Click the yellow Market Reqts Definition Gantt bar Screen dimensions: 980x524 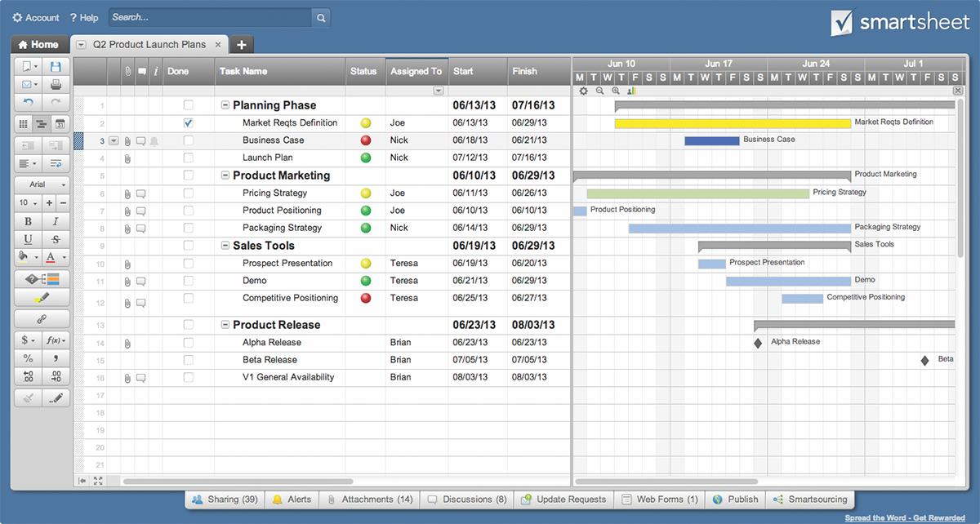tap(732, 123)
